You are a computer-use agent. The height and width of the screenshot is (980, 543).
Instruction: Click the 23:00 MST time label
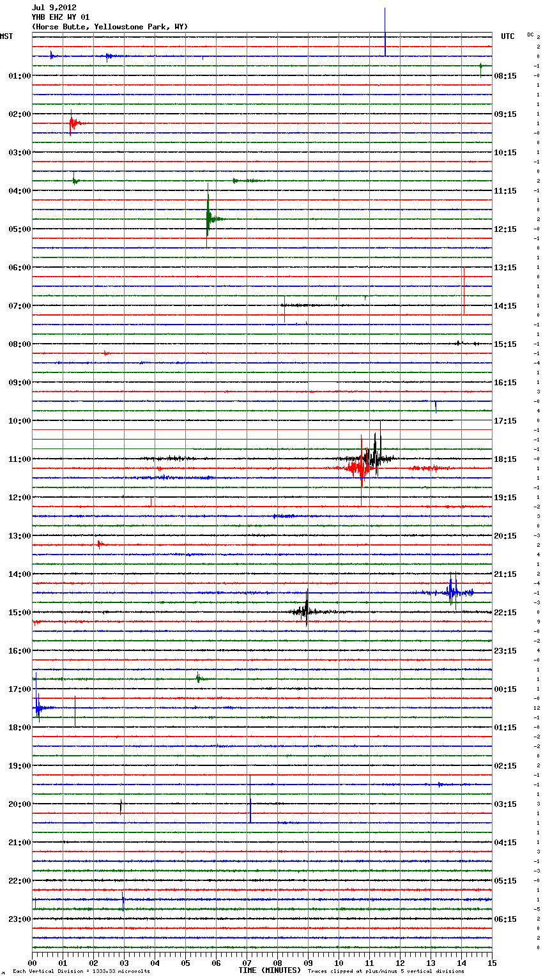point(20,919)
